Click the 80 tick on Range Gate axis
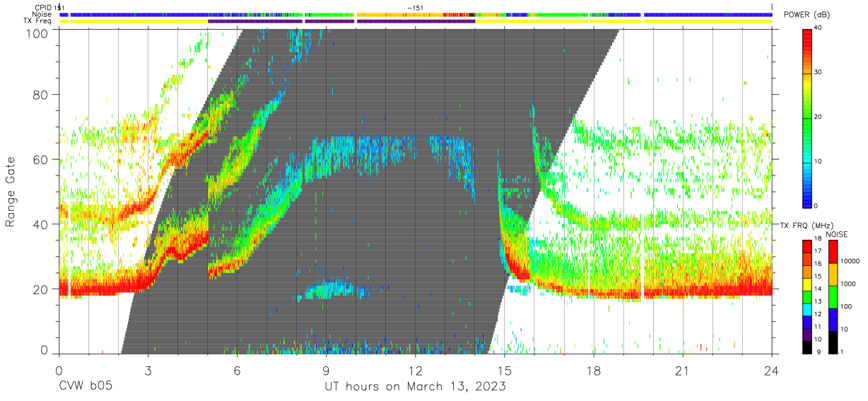Screen dimensions: 868x401 pyautogui.click(x=42, y=95)
